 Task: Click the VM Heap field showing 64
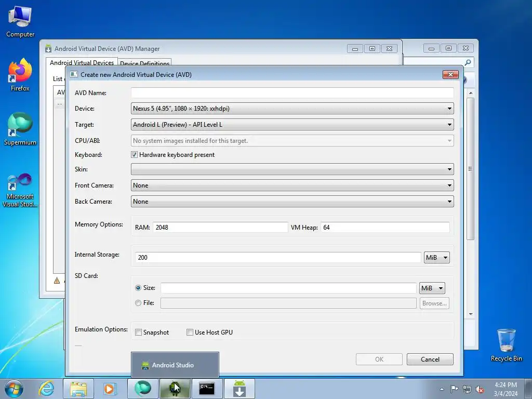[x=385, y=228]
